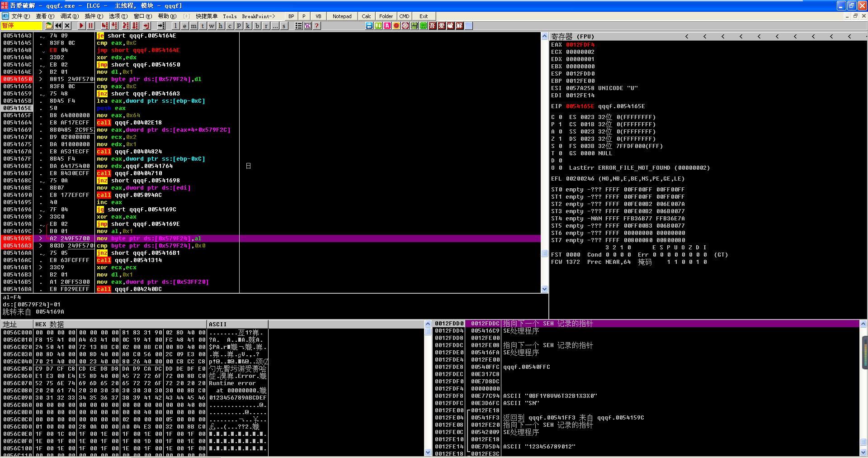Open the 选项(T) Options menu
Viewport: 868px width, 458px height.
pos(118,16)
